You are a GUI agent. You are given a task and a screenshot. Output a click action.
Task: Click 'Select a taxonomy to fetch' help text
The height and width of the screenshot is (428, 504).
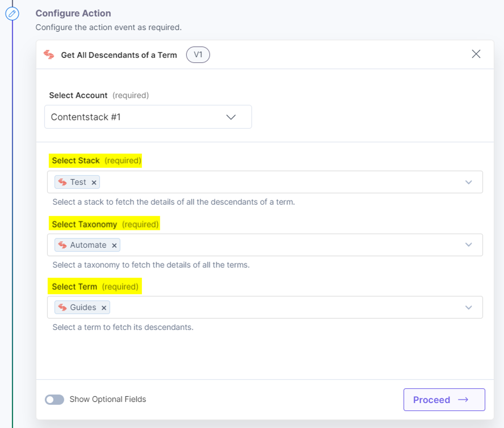click(x=151, y=265)
